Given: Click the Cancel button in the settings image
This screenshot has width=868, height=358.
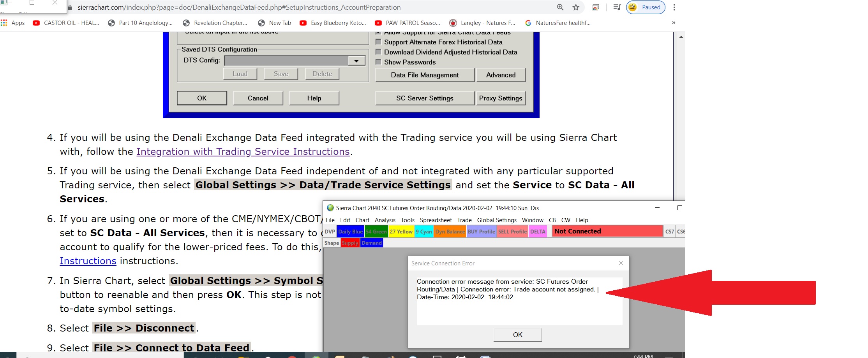Looking at the screenshot, I should tap(258, 98).
